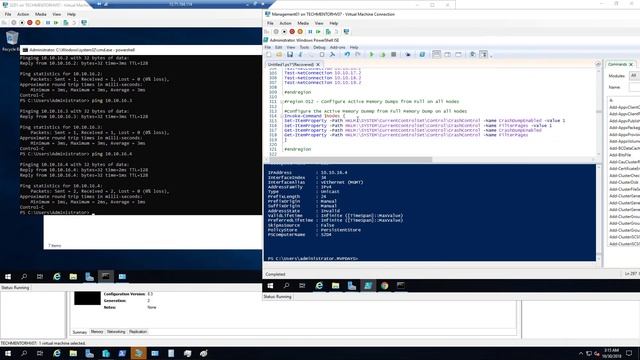640x360 pixels.
Task: Close the Commands add-on pane
Action: (631, 64)
